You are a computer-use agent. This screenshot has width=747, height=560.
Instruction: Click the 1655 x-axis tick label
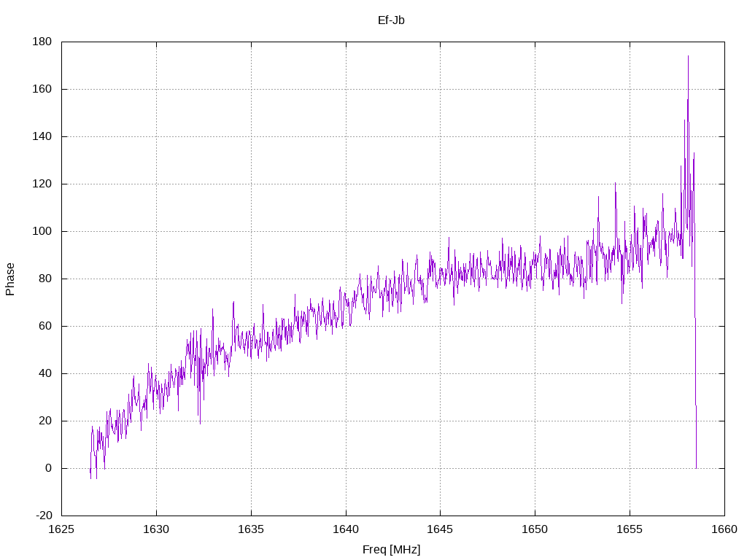click(x=630, y=529)
